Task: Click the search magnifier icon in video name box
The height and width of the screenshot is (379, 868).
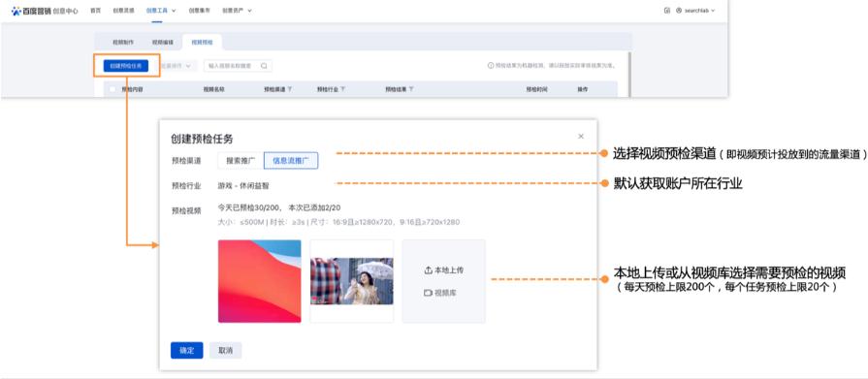Action: pos(264,66)
